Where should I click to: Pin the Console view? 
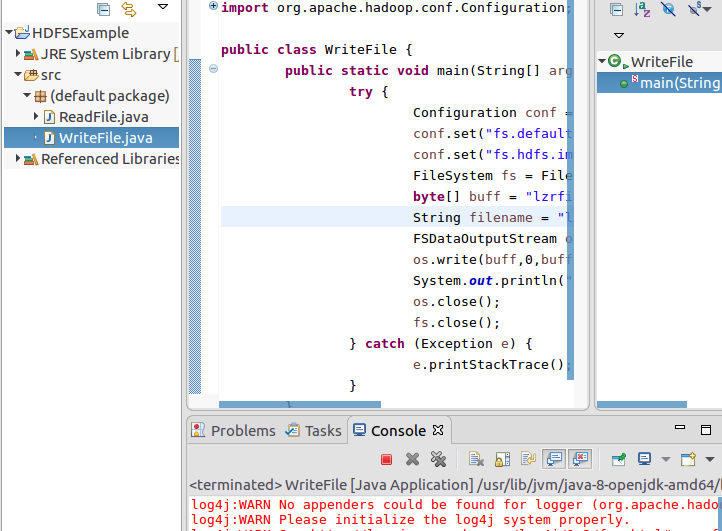pos(619,459)
